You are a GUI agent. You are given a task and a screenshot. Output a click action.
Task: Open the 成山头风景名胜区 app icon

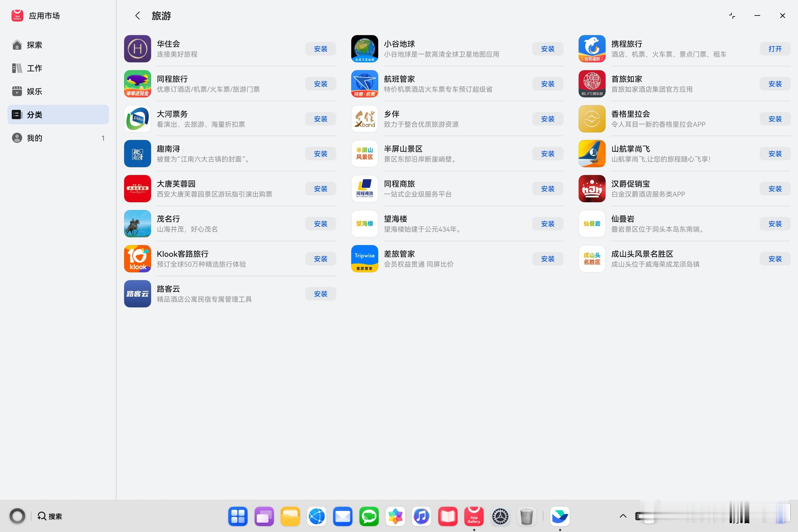[x=592, y=259]
